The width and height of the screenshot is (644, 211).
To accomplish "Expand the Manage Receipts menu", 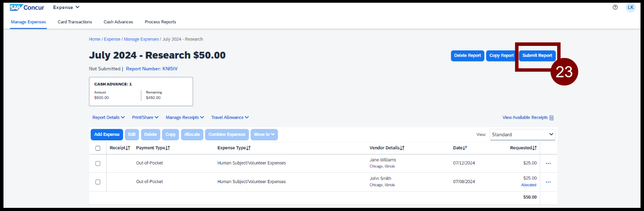I will 185,117.
